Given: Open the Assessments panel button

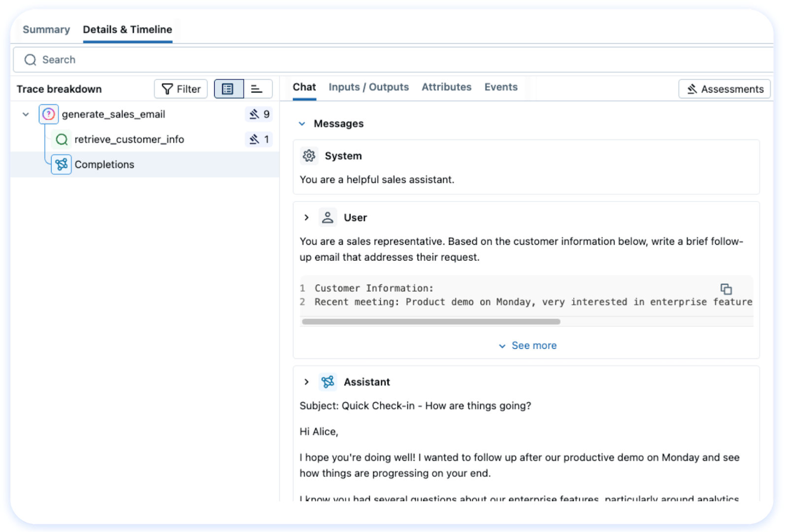Looking at the screenshot, I should pyautogui.click(x=724, y=89).
